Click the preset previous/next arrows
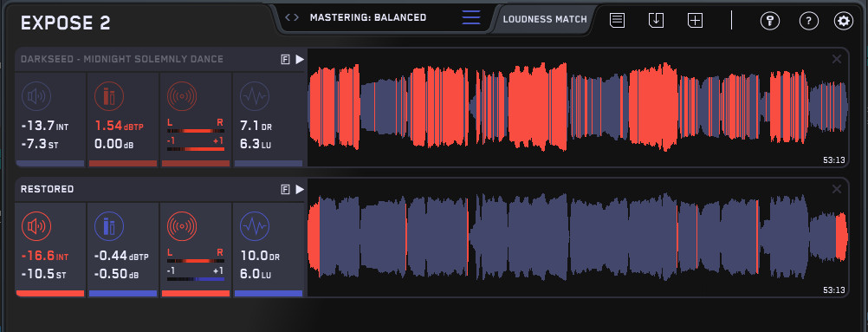This screenshot has width=868, height=332. 292,17
